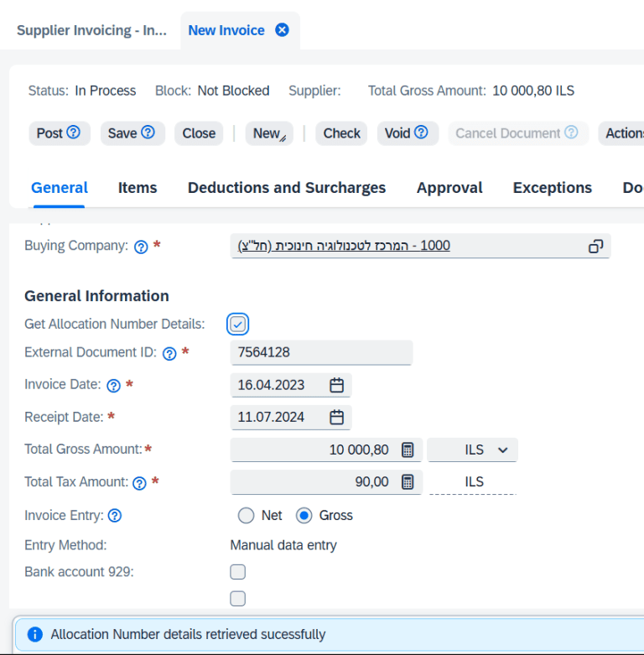The width and height of the screenshot is (644, 655).
Task: Open calendar picker for Receipt Date
Action: coord(336,417)
